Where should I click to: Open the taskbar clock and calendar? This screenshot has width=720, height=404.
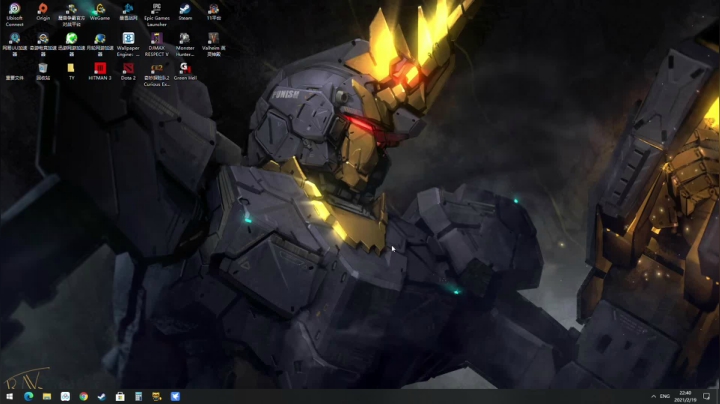click(685, 396)
